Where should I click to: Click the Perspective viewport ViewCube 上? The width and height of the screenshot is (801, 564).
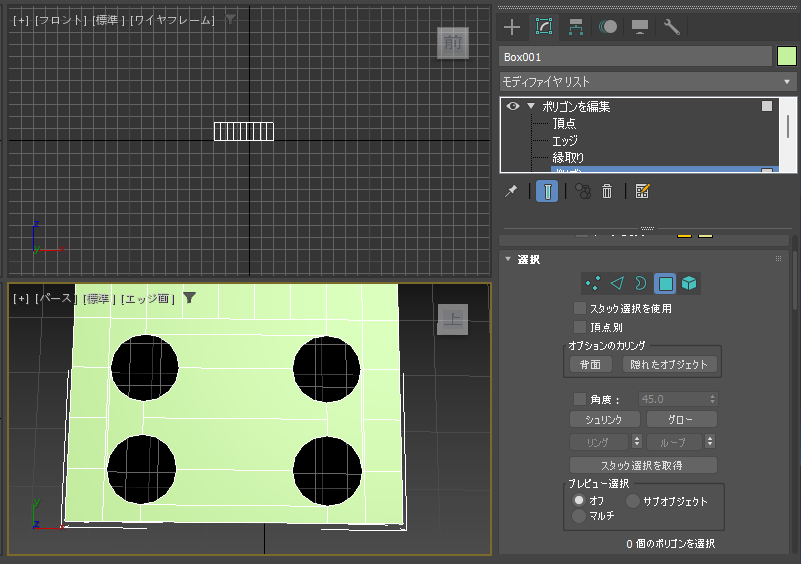click(453, 320)
